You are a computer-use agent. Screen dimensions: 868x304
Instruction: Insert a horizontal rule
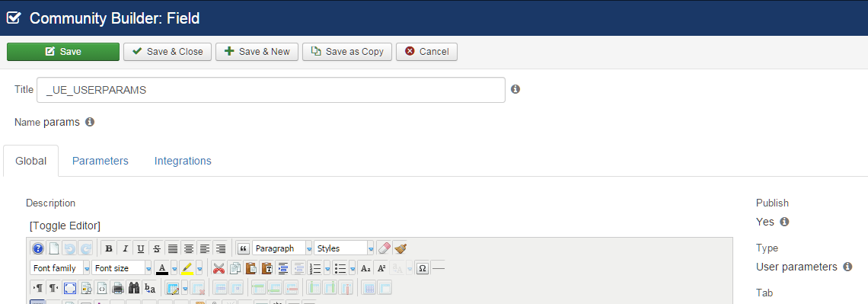coord(439,268)
